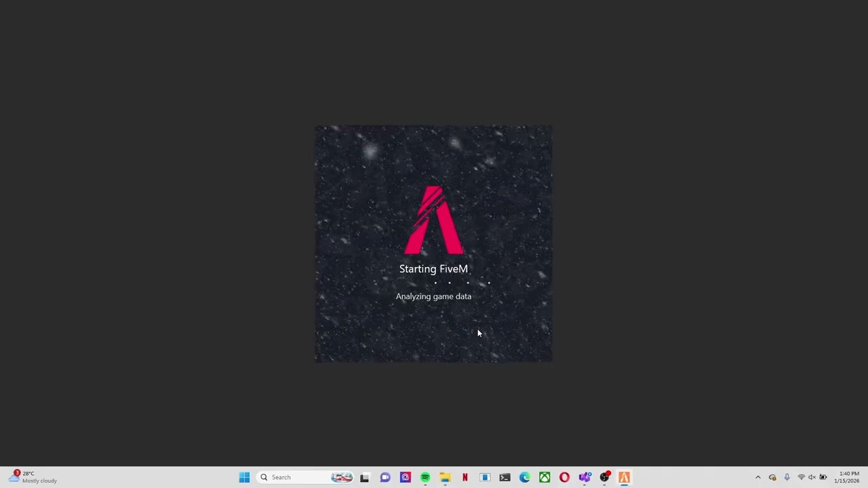Screen dimensions: 868x488
Task: Open File Explorer from the taskbar
Action: 446,477
